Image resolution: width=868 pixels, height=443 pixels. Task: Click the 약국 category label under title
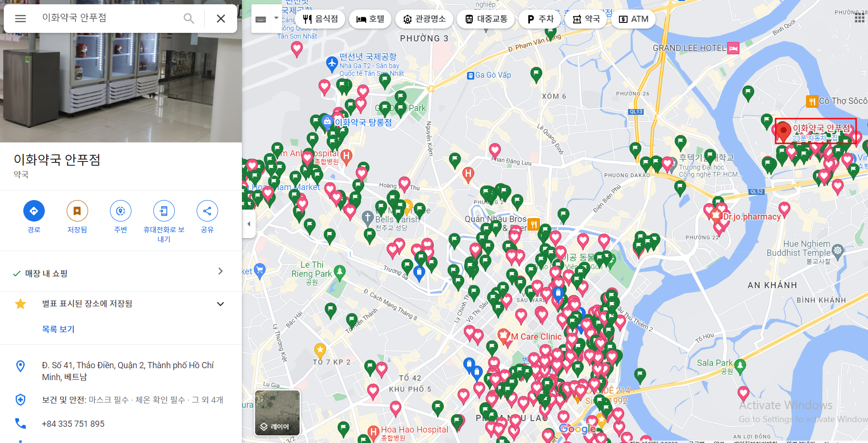coord(21,174)
